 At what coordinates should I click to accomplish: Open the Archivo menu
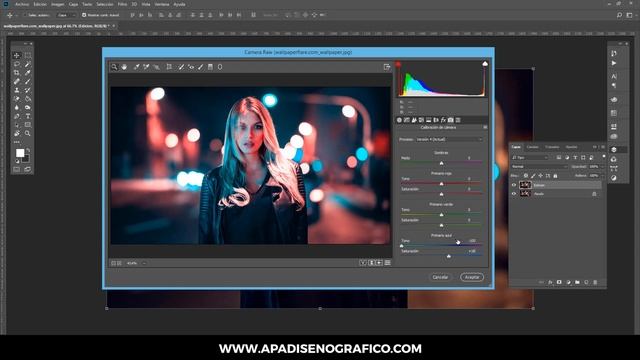22,4
